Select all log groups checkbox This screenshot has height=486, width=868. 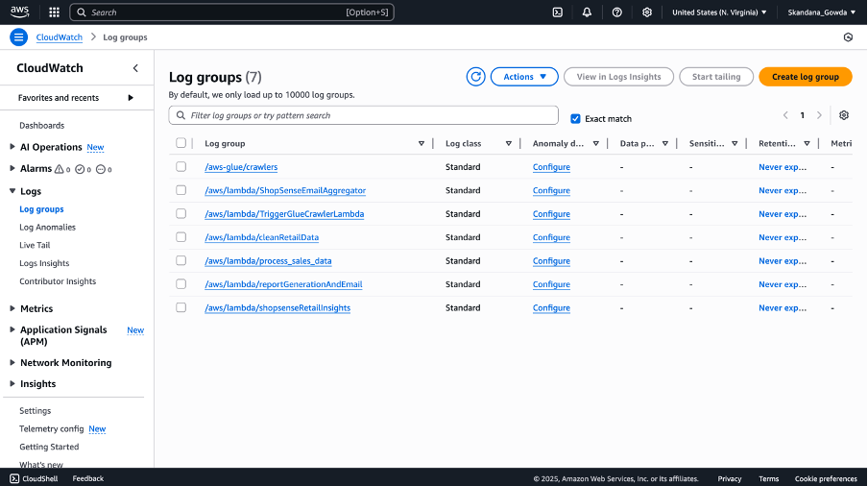181,143
